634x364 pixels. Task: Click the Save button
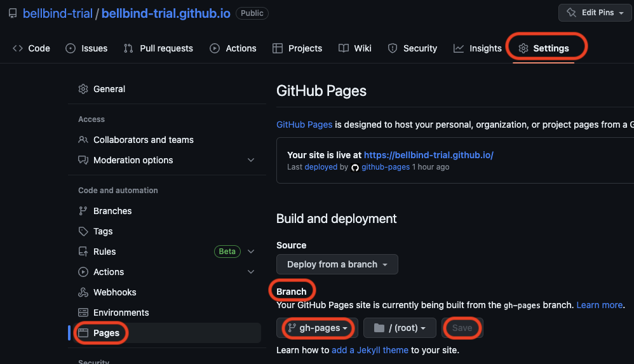point(462,328)
